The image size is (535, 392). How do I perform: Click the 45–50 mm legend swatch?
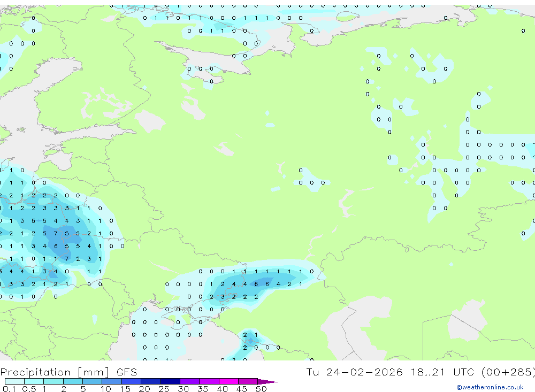point(248,381)
